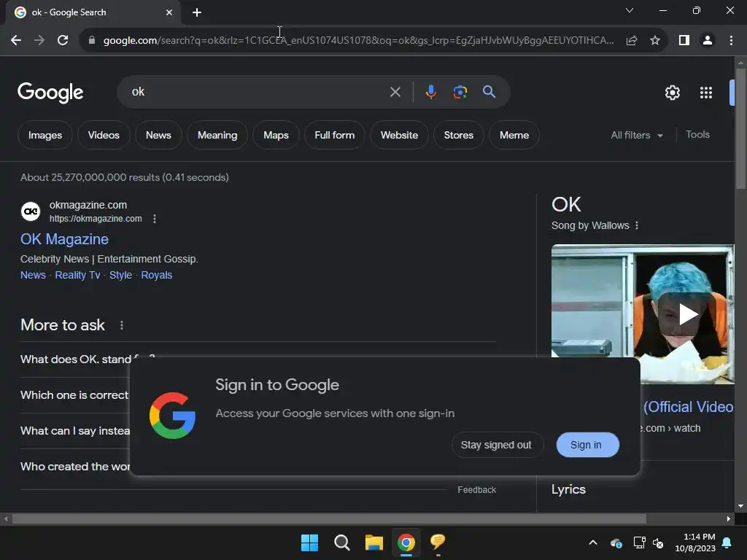
Task: Expand question What can I say instead
Action: pos(75,431)
